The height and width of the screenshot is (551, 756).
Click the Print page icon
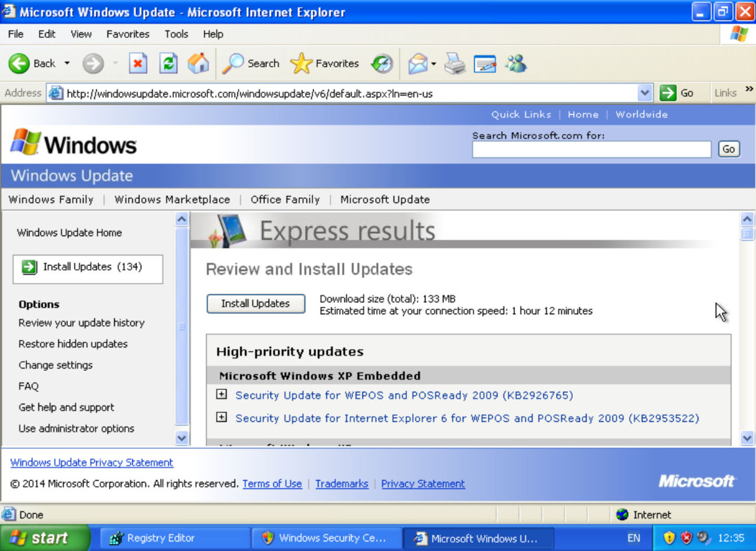pos(454,63)
